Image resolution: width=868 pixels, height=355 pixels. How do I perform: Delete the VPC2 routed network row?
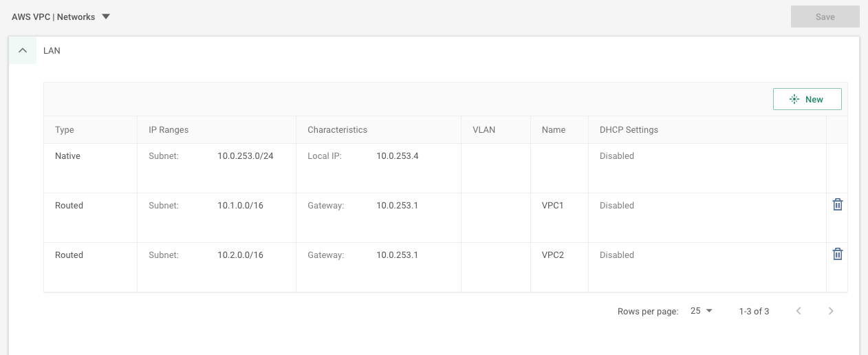(837, 254)
